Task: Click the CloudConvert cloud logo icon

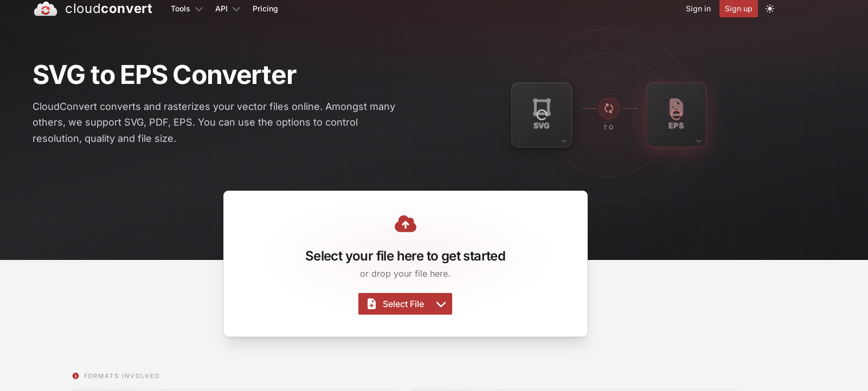Action: point(46,9)
